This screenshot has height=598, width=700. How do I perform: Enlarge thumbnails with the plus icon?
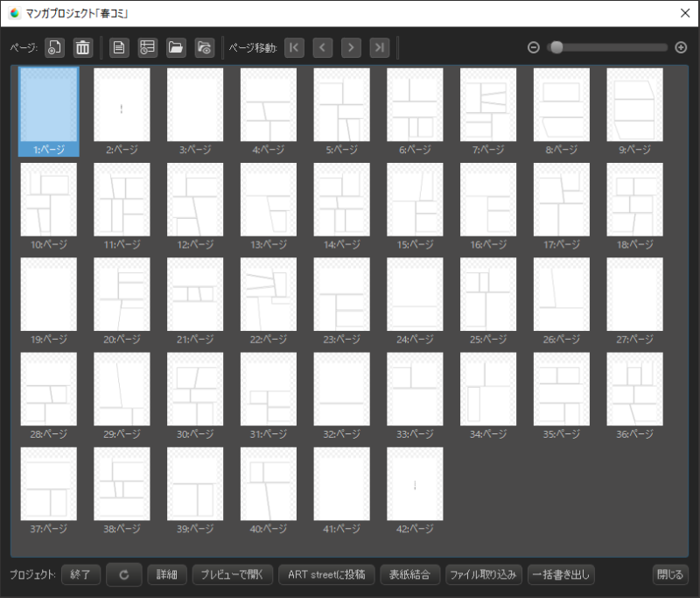pos(681,47)
